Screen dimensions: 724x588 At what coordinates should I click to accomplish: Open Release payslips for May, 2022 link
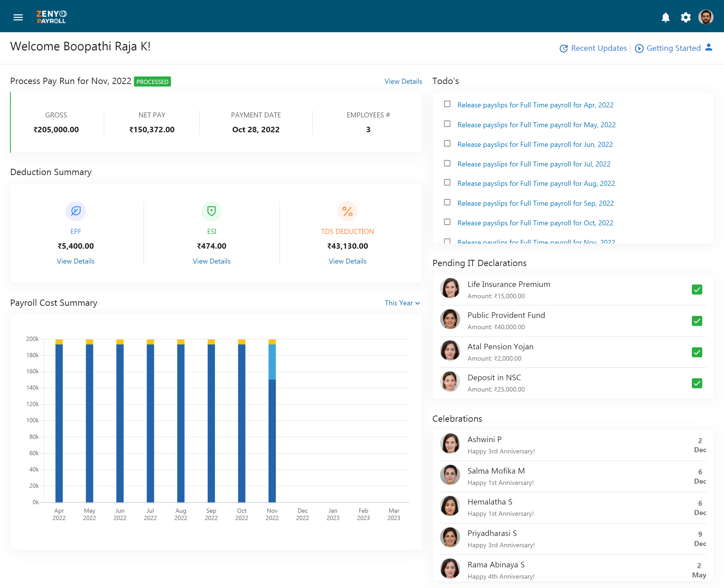tap(536, 125)
